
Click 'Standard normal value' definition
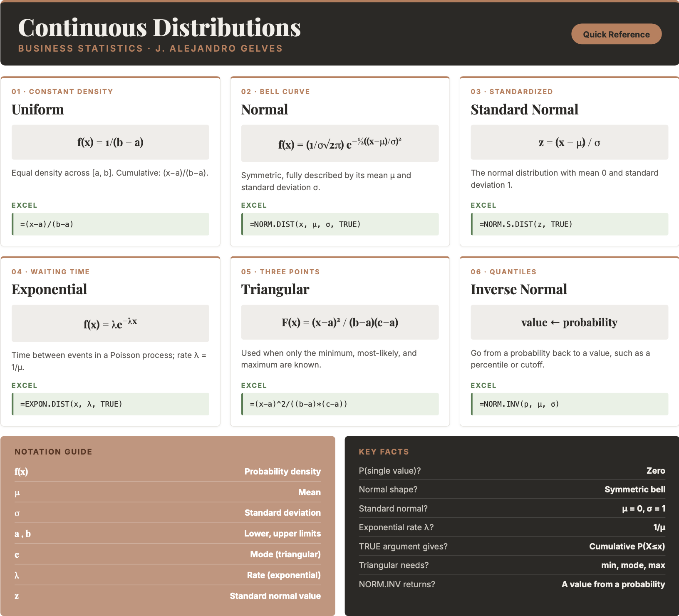click(275, 596)
